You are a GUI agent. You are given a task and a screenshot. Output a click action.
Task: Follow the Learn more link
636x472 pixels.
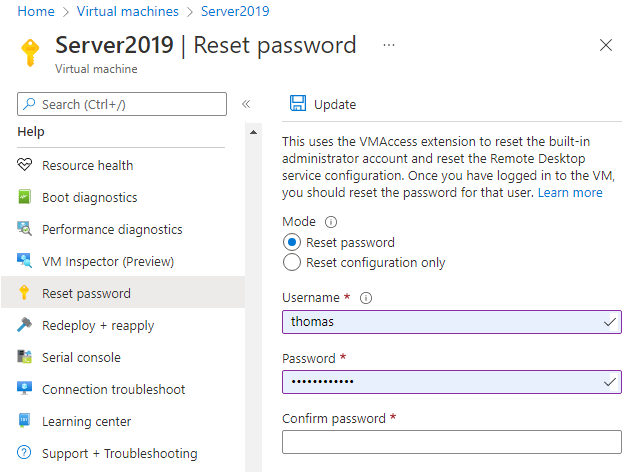570,192
